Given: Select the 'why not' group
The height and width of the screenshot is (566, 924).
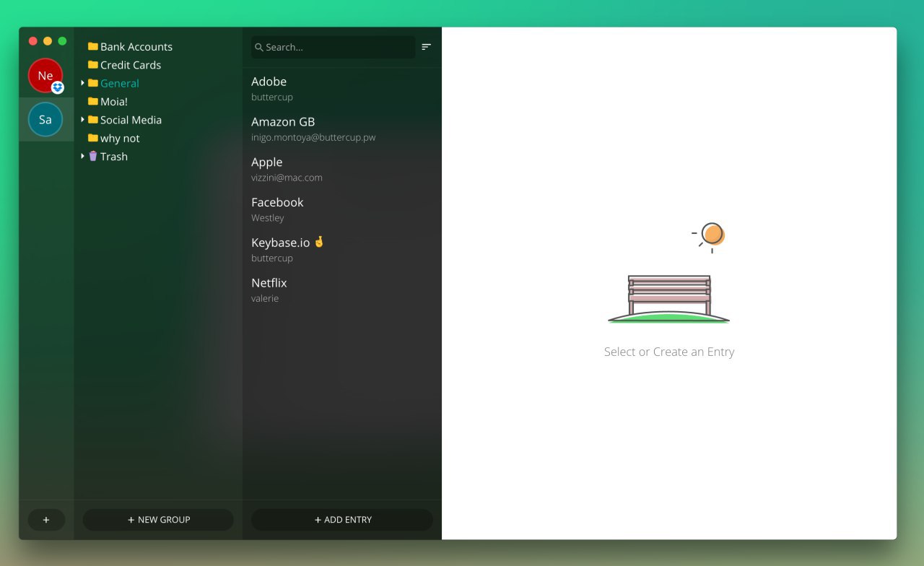Looking at the screenshot, I should 120,139.
